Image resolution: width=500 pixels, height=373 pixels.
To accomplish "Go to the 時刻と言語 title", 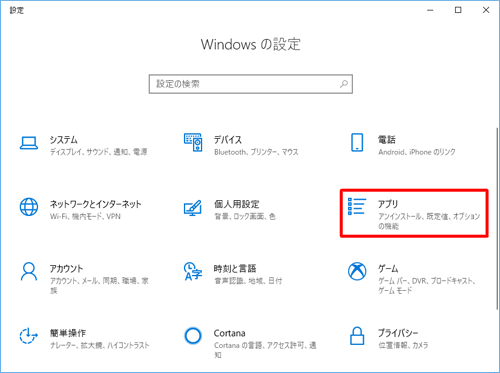I will tap(235, 268).
